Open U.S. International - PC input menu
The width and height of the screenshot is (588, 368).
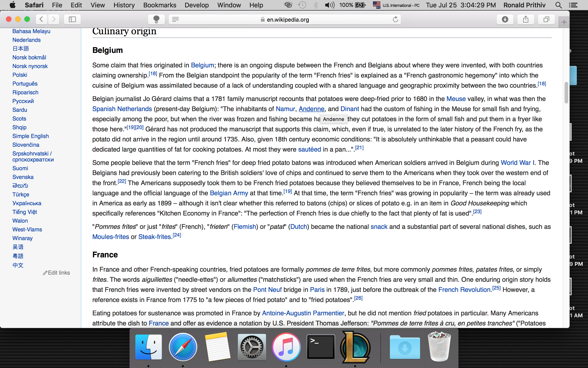[396, 5]
